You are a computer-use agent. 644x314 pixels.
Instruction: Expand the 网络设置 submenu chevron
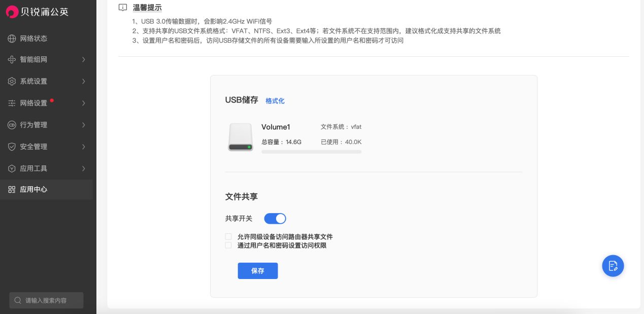click(84, 103)
